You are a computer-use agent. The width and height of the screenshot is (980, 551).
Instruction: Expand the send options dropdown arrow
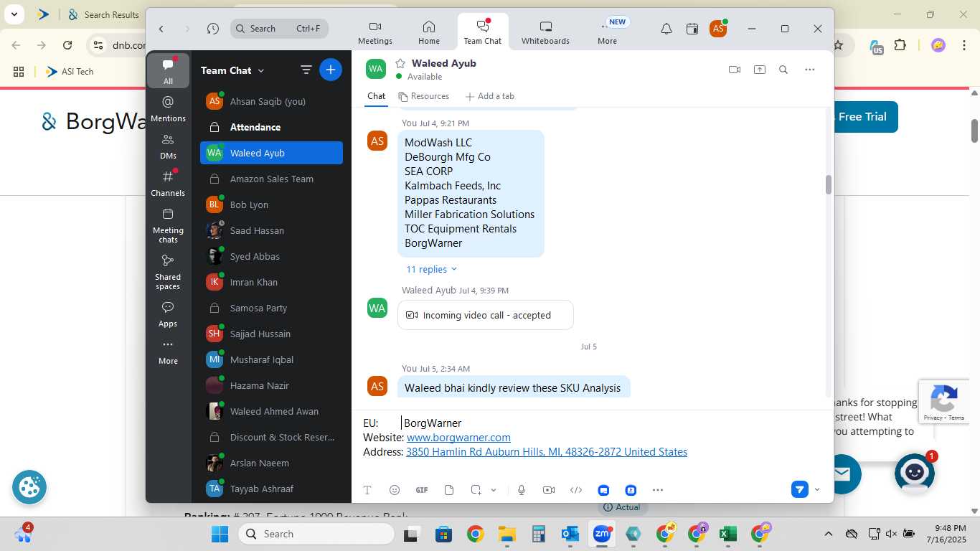click(817, 490)
